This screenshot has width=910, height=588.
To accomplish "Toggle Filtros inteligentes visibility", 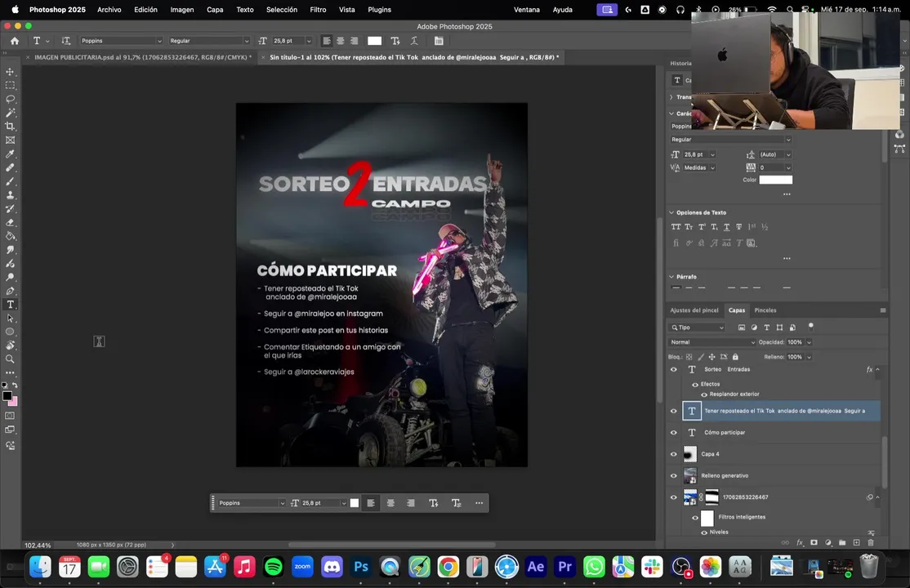I will (x=694, y=517).
